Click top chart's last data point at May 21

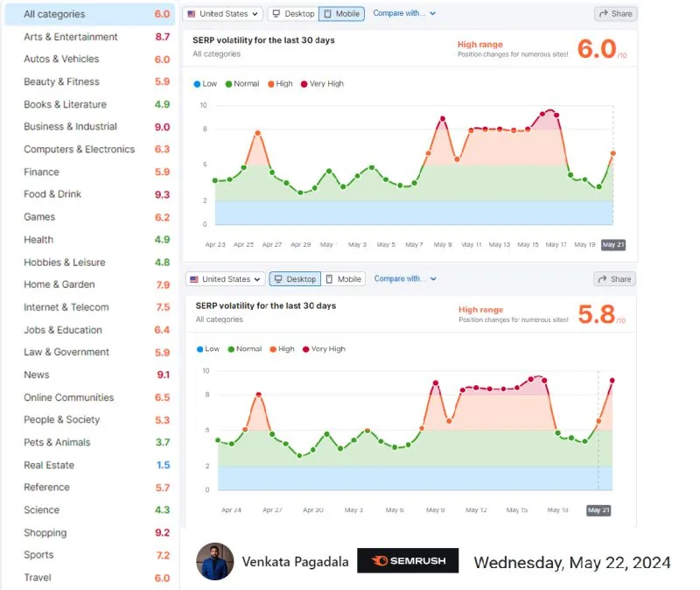(613, 154)
